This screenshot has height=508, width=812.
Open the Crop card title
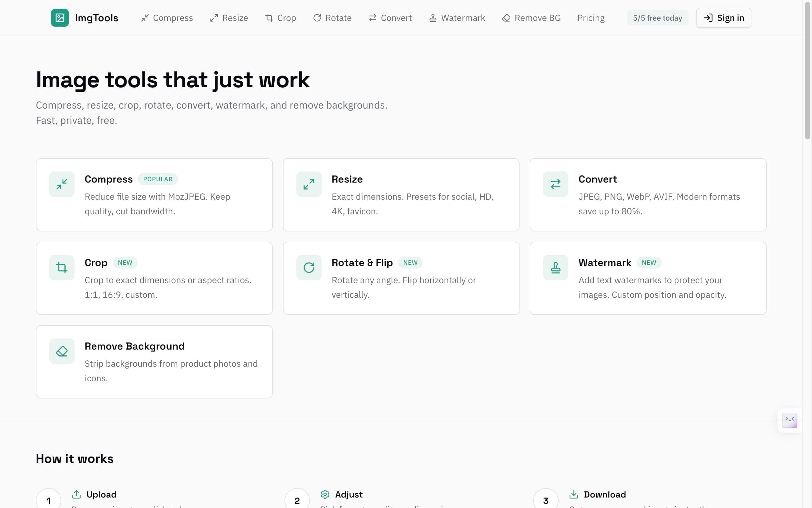[96, 263]
